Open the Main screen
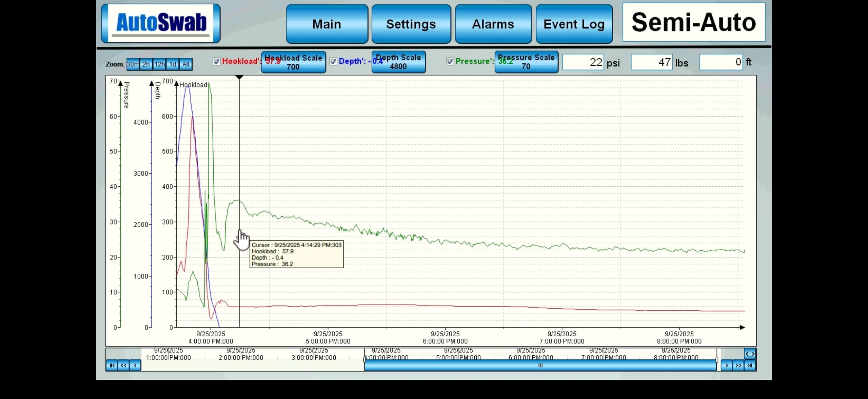Screen dimensions: 868x399 (327, 24)
